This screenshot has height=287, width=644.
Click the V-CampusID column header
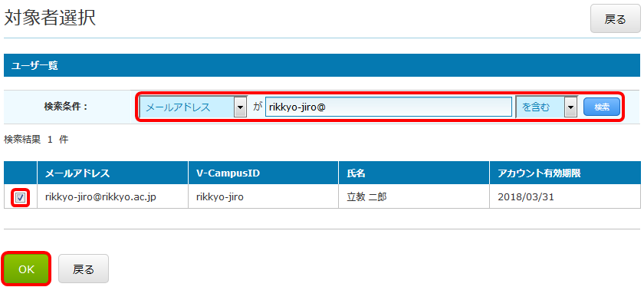tap(264, 173)
